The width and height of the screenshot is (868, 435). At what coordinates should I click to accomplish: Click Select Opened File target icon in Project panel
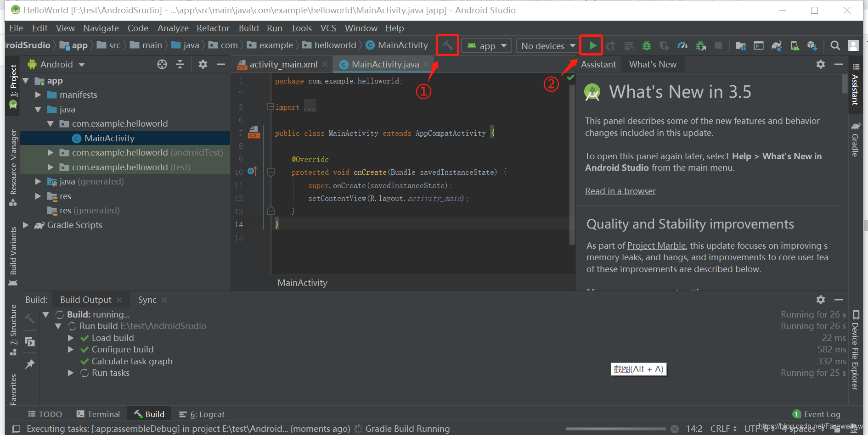point(162,64)
